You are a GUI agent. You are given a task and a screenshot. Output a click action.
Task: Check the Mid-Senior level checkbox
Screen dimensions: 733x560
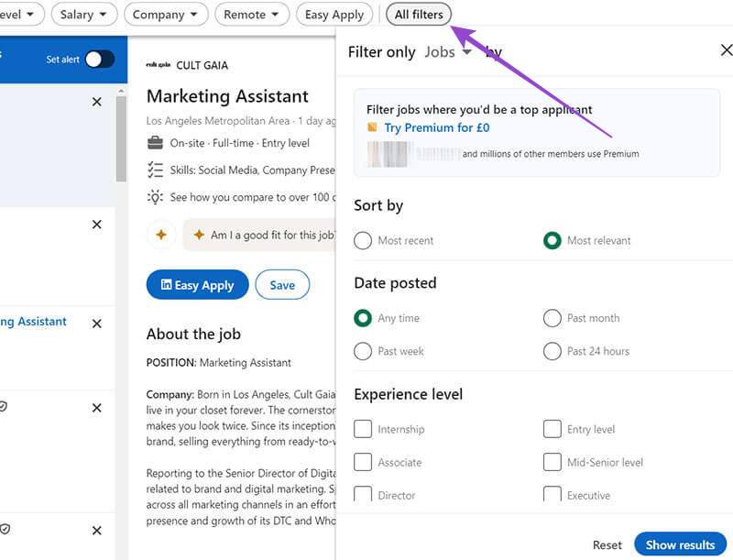[x=553, y=462]
